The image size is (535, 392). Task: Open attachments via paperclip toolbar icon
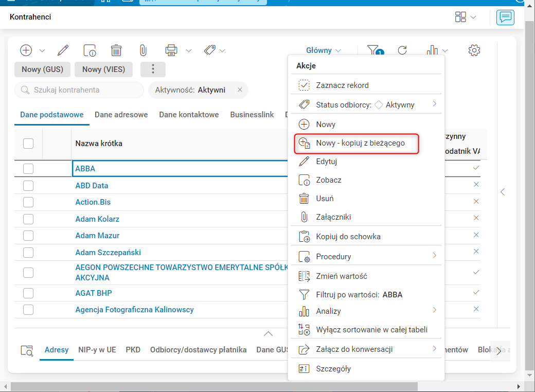143,50
